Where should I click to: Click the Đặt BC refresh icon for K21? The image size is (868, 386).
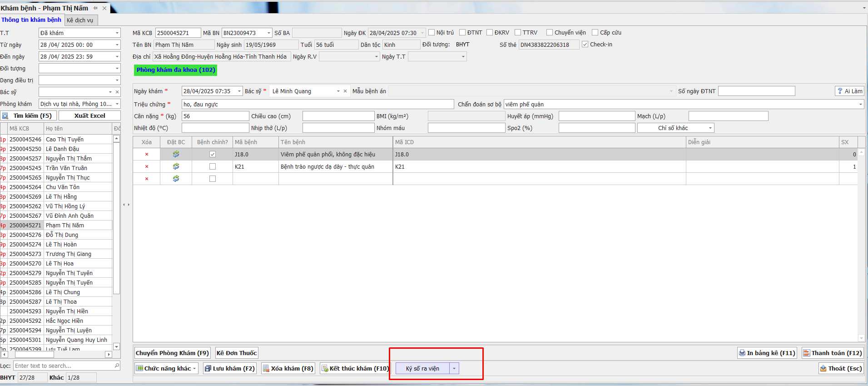(176, 167)
